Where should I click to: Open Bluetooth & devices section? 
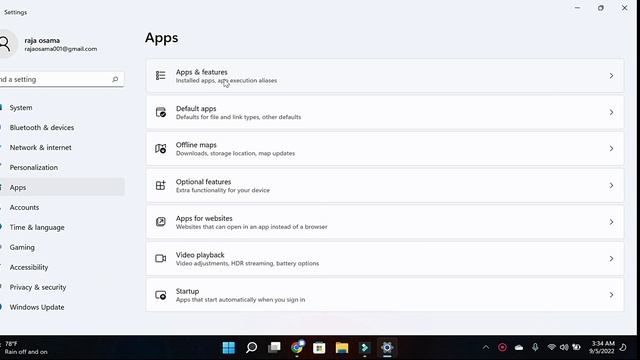coord(62,127)
